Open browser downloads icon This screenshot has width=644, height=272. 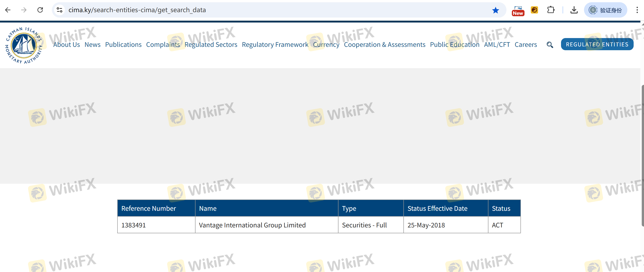point(574,10)
